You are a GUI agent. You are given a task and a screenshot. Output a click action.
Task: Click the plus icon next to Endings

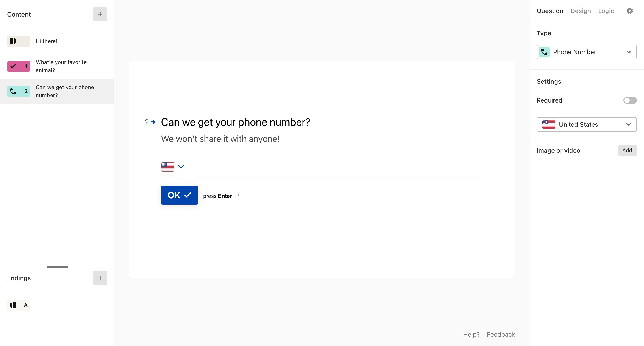[100, 278]
